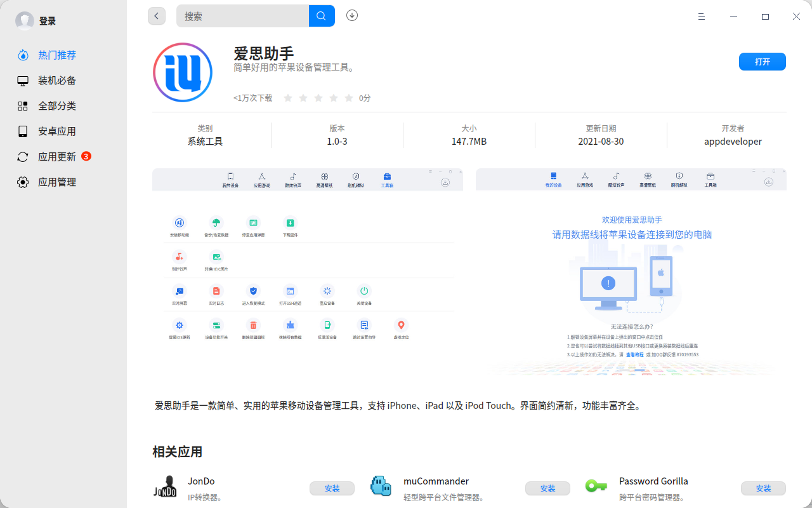Click the update date 2021-08-30

(601, 142)
